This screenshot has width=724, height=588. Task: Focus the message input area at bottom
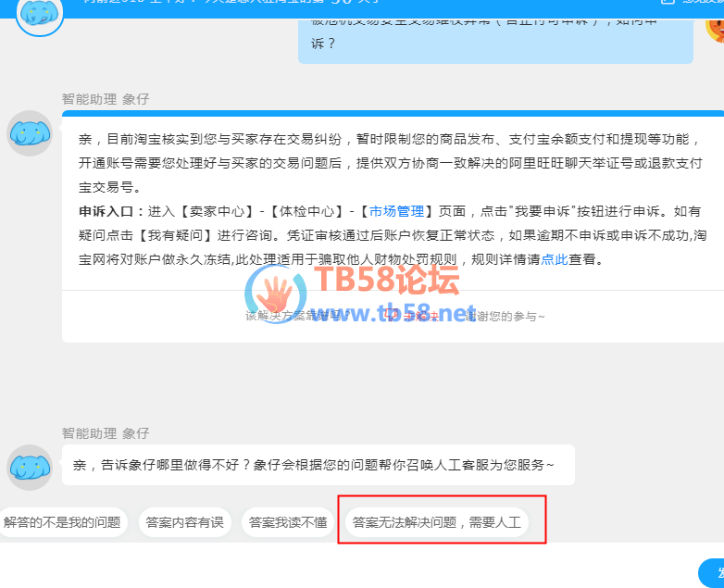point(346,566)
